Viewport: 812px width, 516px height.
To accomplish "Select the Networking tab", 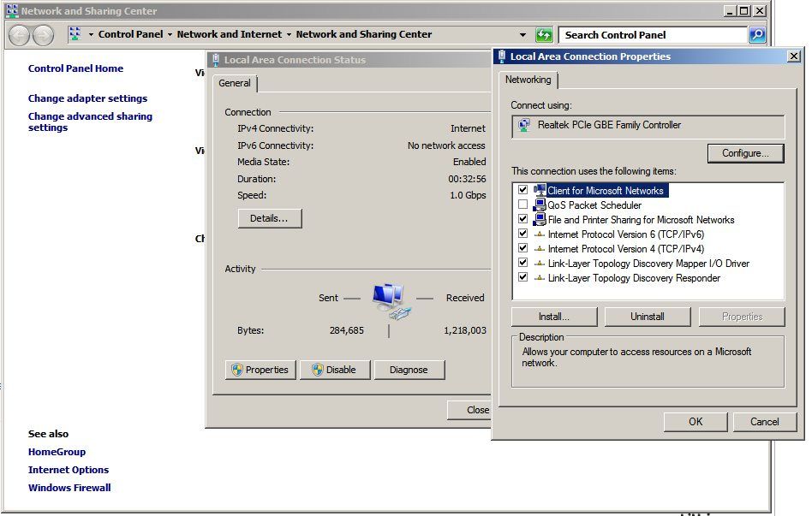I will 528,80.
